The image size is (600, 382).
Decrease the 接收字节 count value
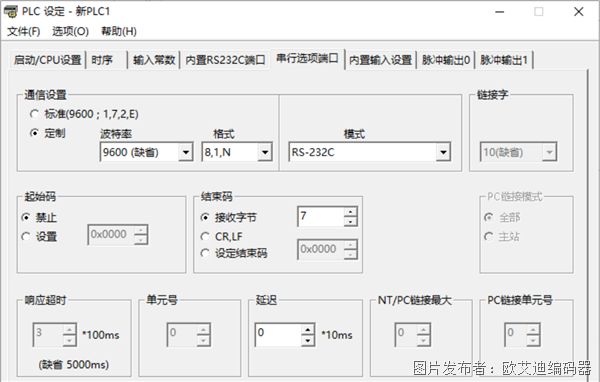click(x=350, y=221)
